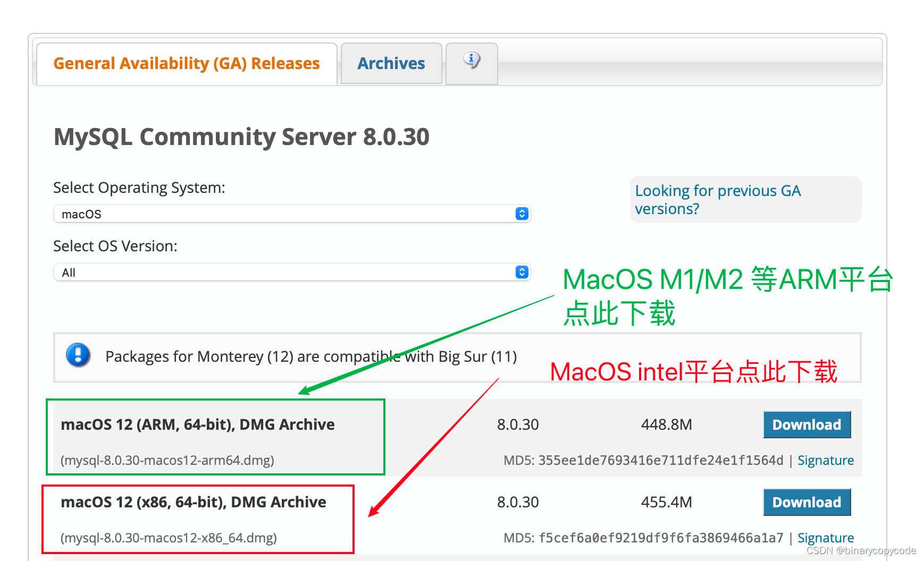This screenshot has width=924, height=561.
Task: Click the Packages for Monterey compatibility notice text
Action: click(x=311, y=356)
